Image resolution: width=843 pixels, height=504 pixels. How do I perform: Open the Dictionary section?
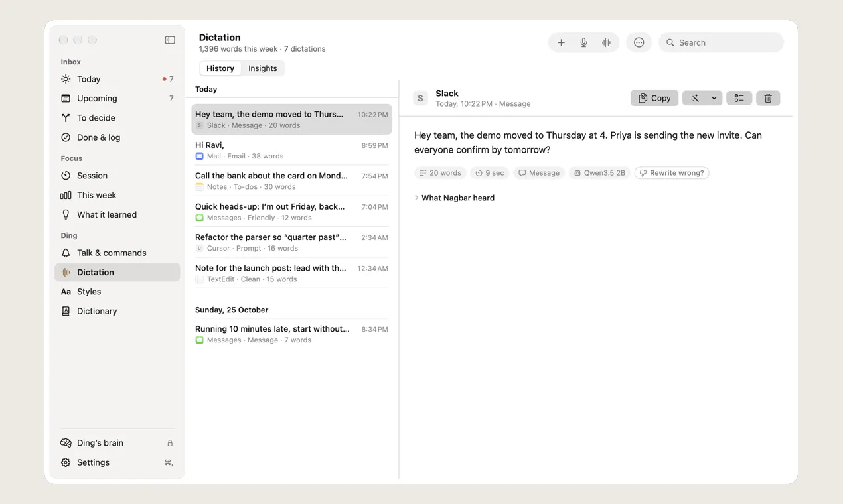(x=117, y=311)
